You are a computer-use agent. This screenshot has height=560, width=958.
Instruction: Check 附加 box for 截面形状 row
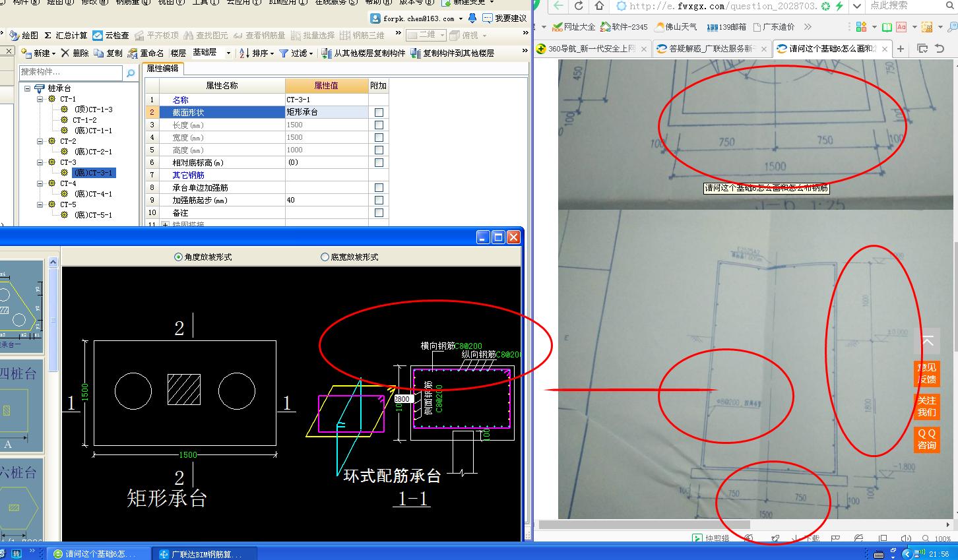tap(379, 112)
